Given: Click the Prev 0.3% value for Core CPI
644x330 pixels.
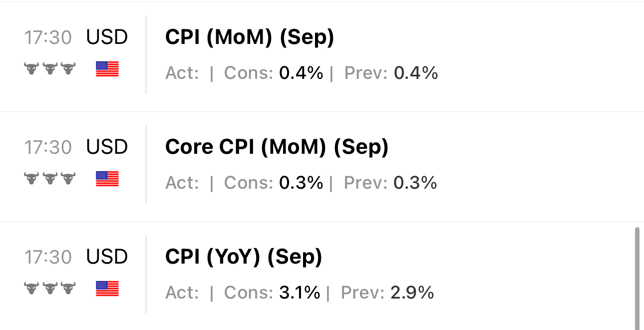Looking at the screenshot, I should tap(415, 183).
